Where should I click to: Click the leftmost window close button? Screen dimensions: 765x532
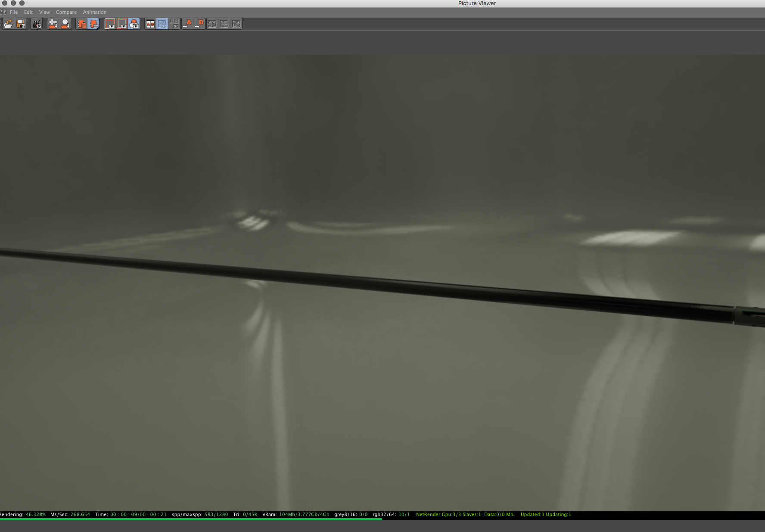click(x=5, y=3)
